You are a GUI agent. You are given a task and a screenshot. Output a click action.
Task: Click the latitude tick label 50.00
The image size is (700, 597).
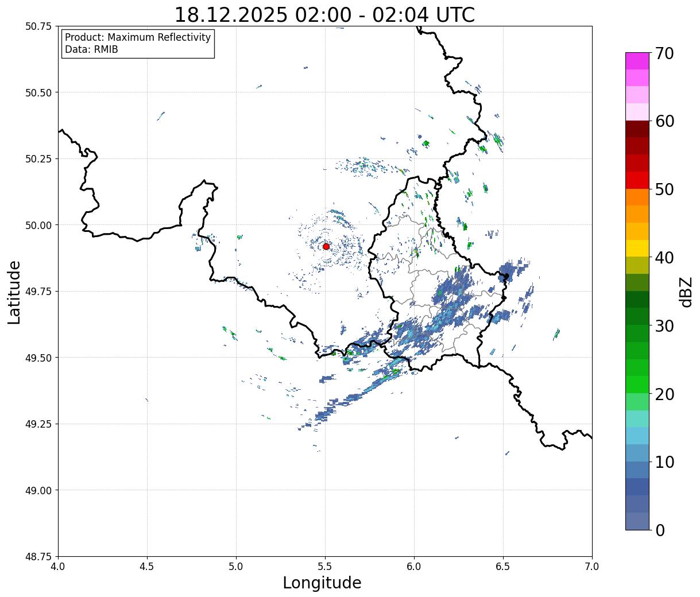coord(38,225)
